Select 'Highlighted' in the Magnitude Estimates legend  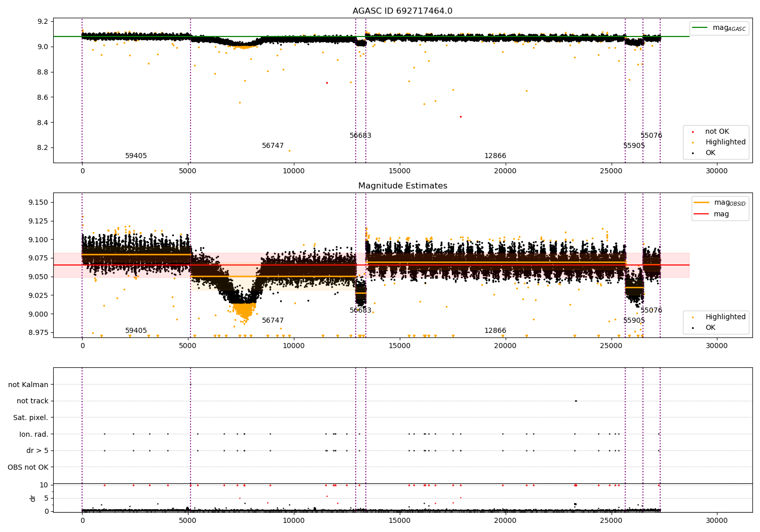[x=726, y=317]
